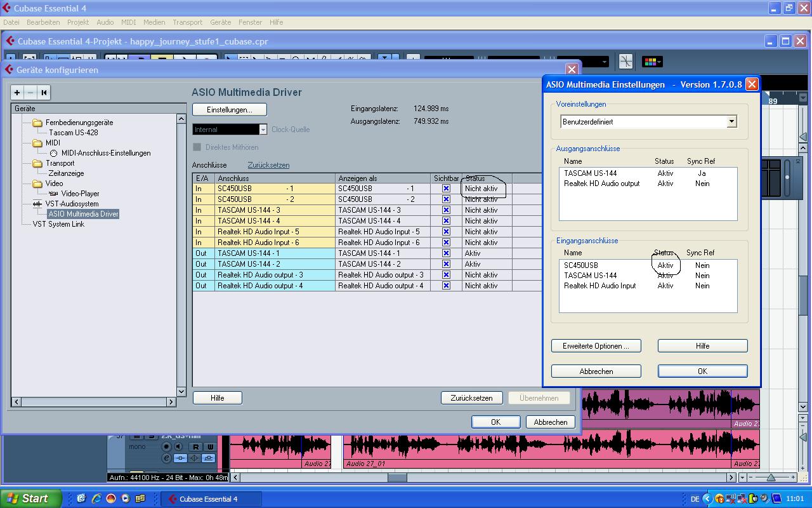Image resolution: width=812 pixels, height=508 pixels.
Task: Click the plus add-device button in Geräte konfigurieren
Action: [x=17, y=93]
